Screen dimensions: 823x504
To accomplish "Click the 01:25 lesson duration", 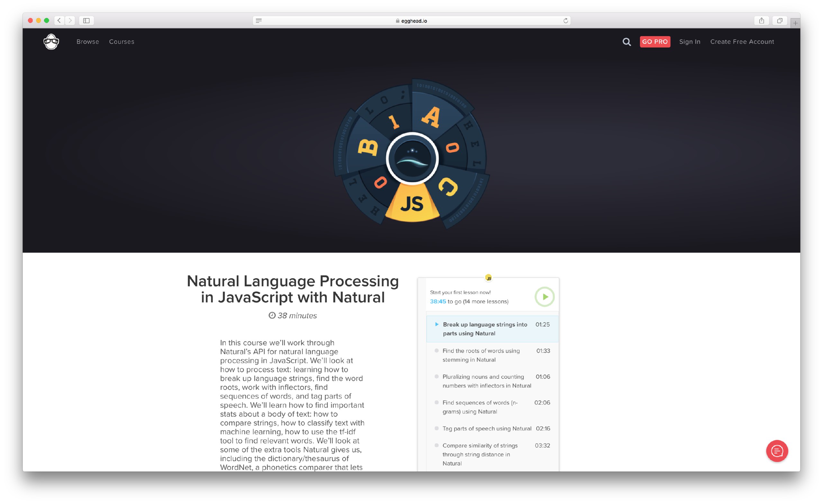I will coord(542,325).
